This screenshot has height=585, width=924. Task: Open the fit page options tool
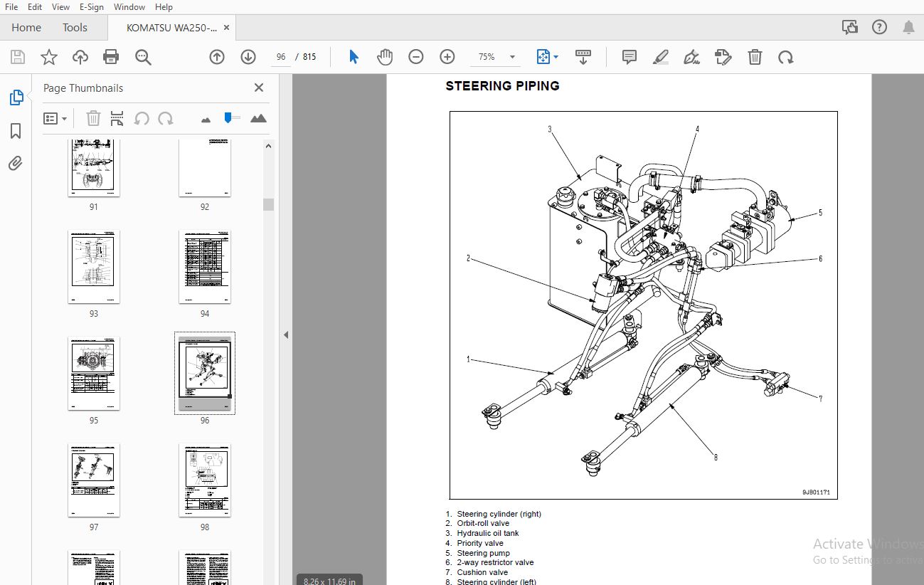coord(543,57)
